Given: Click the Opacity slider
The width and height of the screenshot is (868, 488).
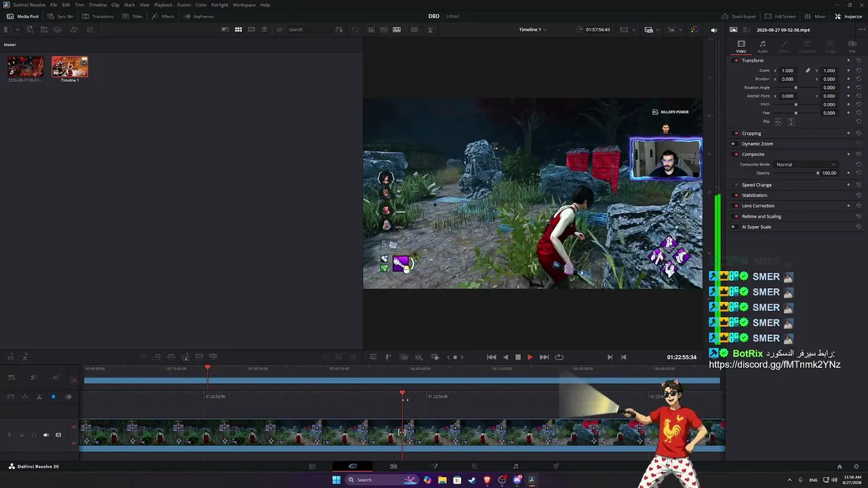Looking at the screenshot, I should point(796,173).
